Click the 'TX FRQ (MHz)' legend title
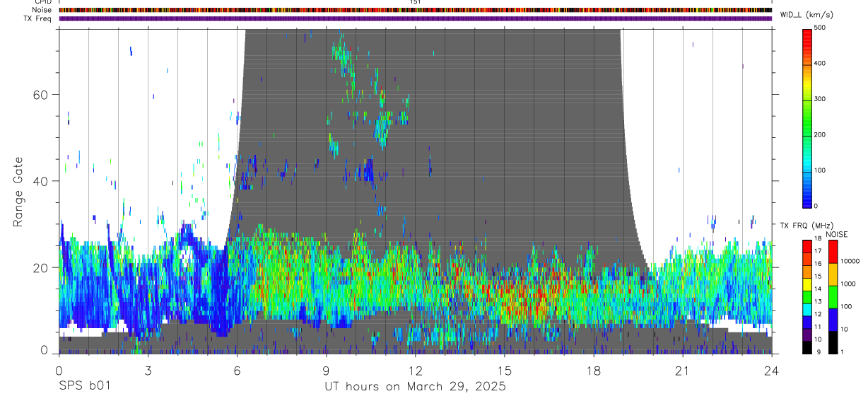This screenshot has height=401, width=868. click(806, 225)
